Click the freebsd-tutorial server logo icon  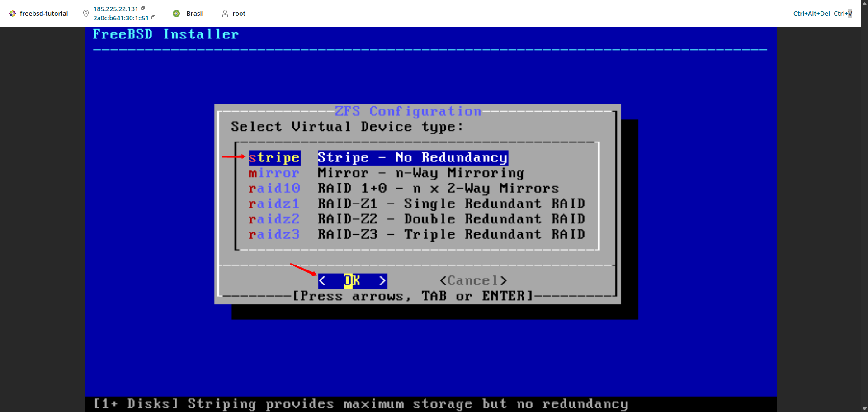(13, 14)
